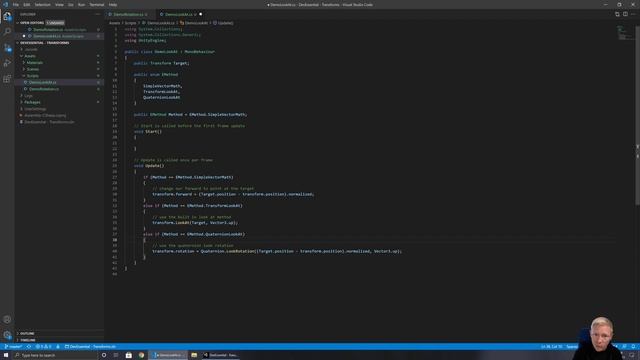The image size is (640, 360).
Task: Expand the Logs folder
Action: 28,96
